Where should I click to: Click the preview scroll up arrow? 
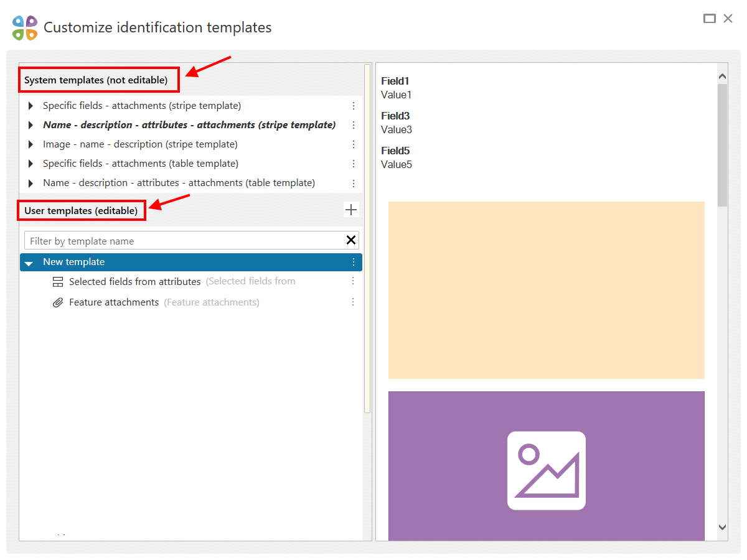coord(722,77)
